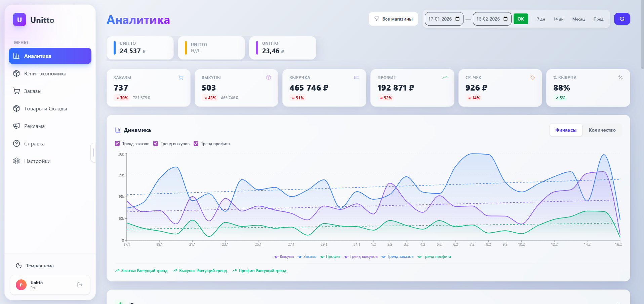Click the shopping cart icon in Заказы card
The height and width of the screenshot is (304, 644).
coord(181,77)
